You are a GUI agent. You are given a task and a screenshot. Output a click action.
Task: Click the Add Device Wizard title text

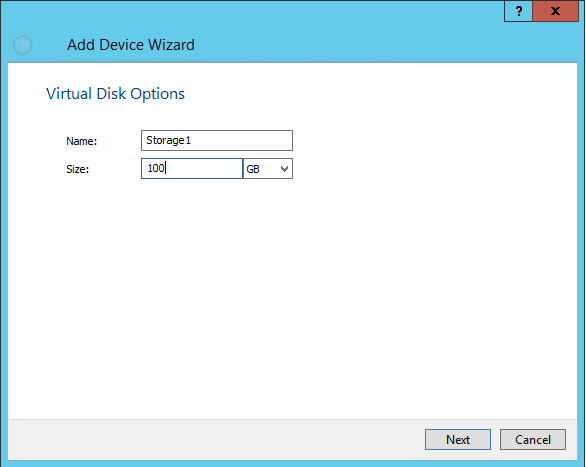point(131,45)
